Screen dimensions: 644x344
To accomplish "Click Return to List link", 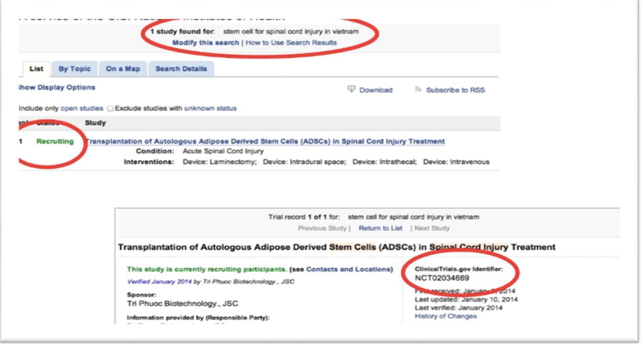I will point(380,228).
